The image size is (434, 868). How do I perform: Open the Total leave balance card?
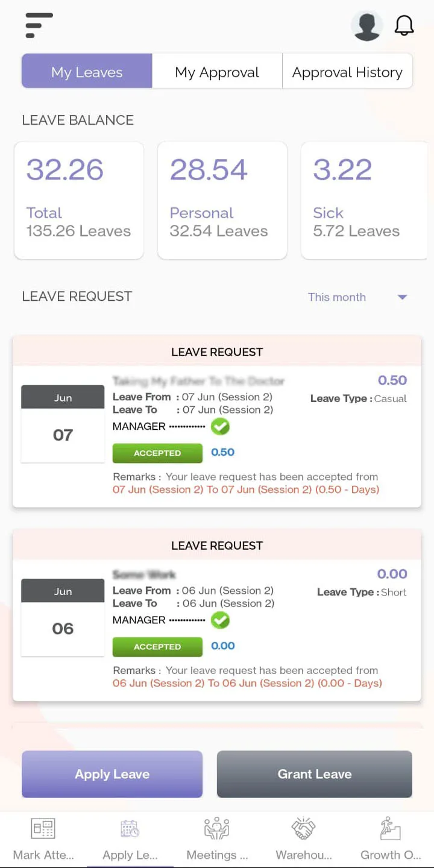pos(79,201)
